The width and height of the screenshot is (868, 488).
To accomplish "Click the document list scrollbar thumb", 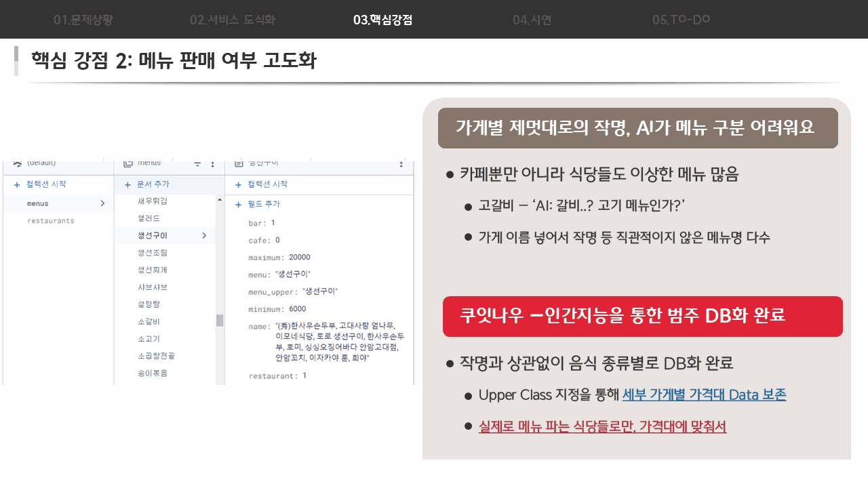I will click(220, 321).
